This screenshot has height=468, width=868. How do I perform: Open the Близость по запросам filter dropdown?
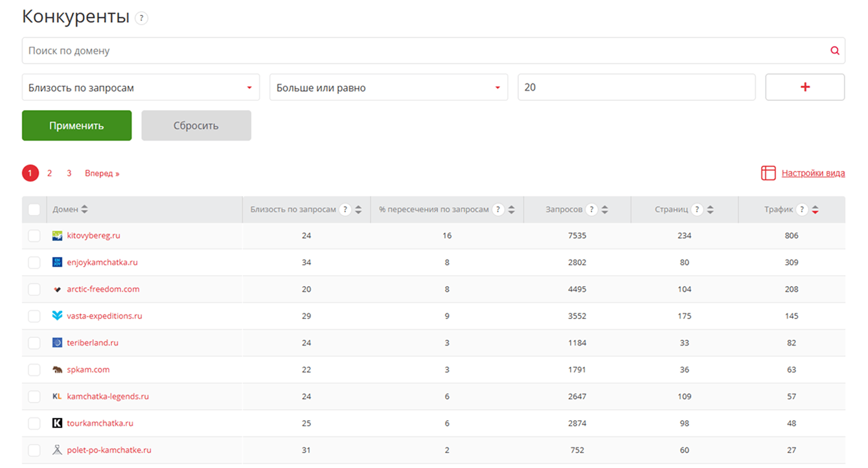tap(141, 87)
